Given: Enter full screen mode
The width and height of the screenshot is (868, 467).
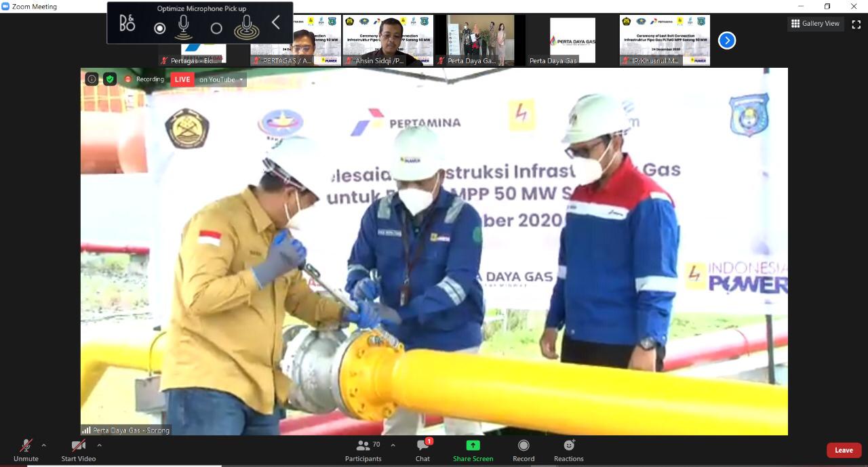Looking at the screenshot, I should 856,24.
